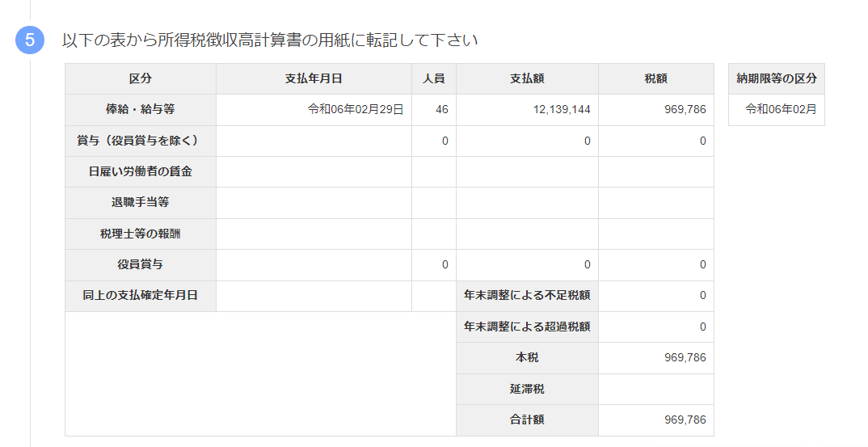Click the 延滞税 label
The width and height of the screenshot is (868, 447).
click(527, 390)
